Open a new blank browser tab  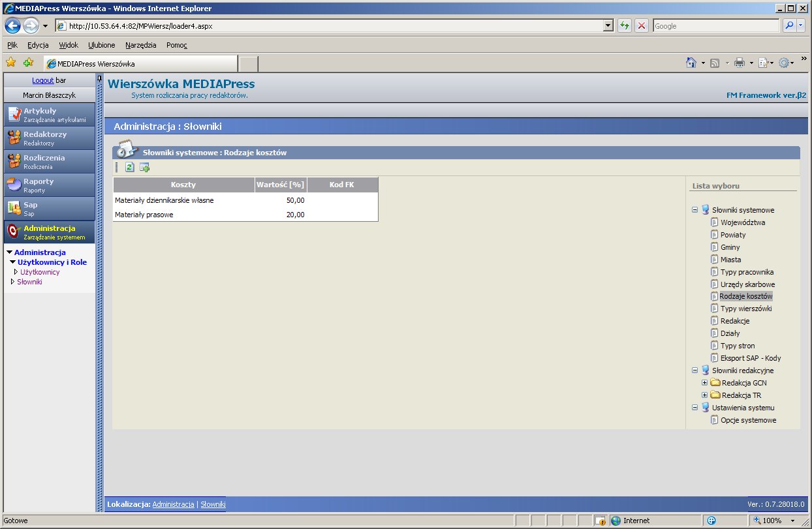point(249,64)
